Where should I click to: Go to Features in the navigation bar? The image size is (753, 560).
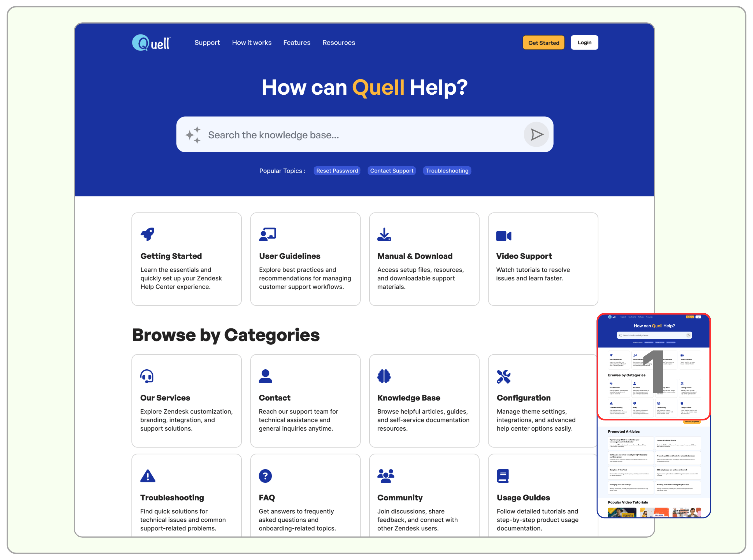pyautogui.click(x=297, y=43)
